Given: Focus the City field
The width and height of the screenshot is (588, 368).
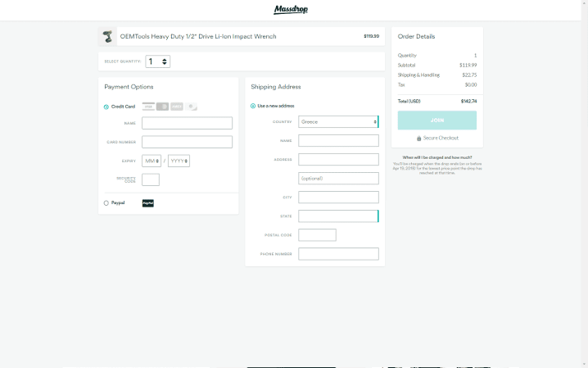Looking at the screenshot, I should [338, 198].
